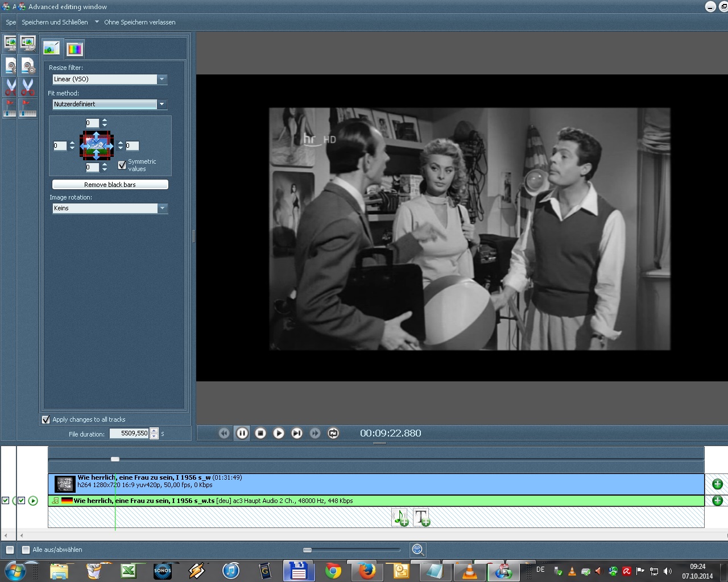This screenshot has height=582, width=728.
Task: Click the crop preview image with arrows
Action: 97,145
